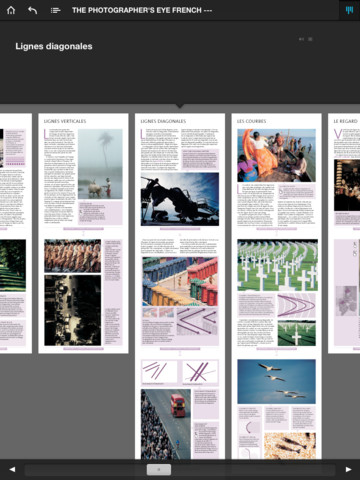Click the book title 'The Photographer's Eye French'

(x=142, y=10)
